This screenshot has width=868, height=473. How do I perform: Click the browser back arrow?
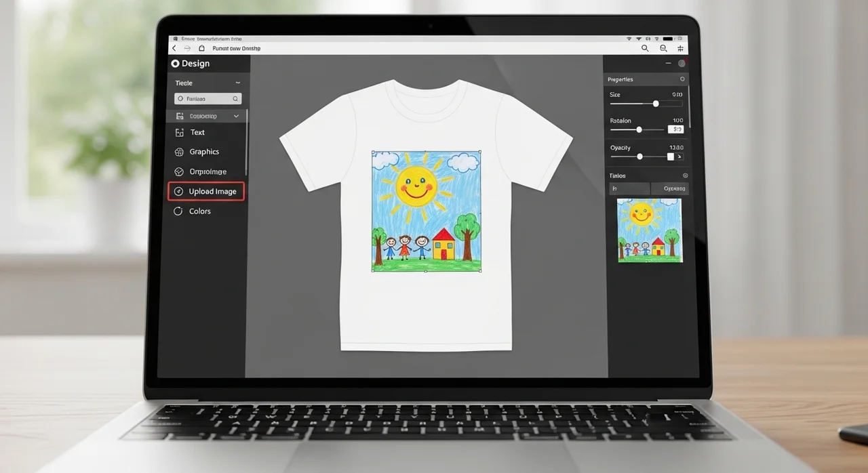[x=174, y=49]
